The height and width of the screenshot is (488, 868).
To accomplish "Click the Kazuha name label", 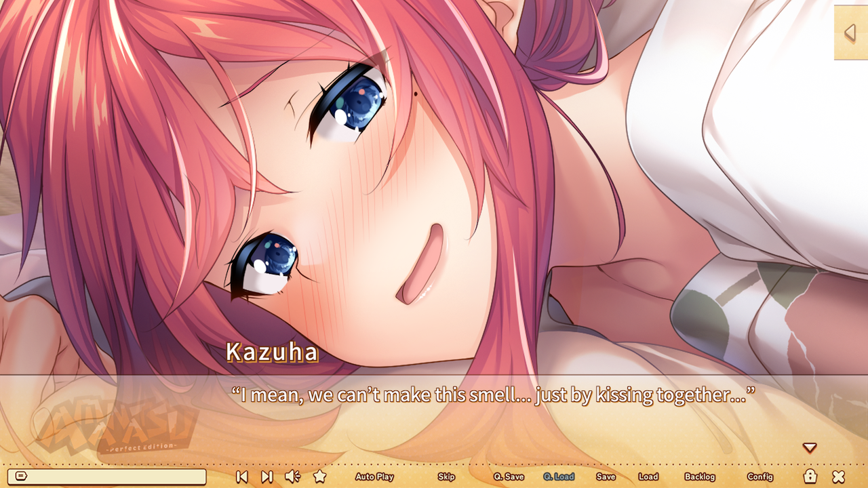I will 272,352.
